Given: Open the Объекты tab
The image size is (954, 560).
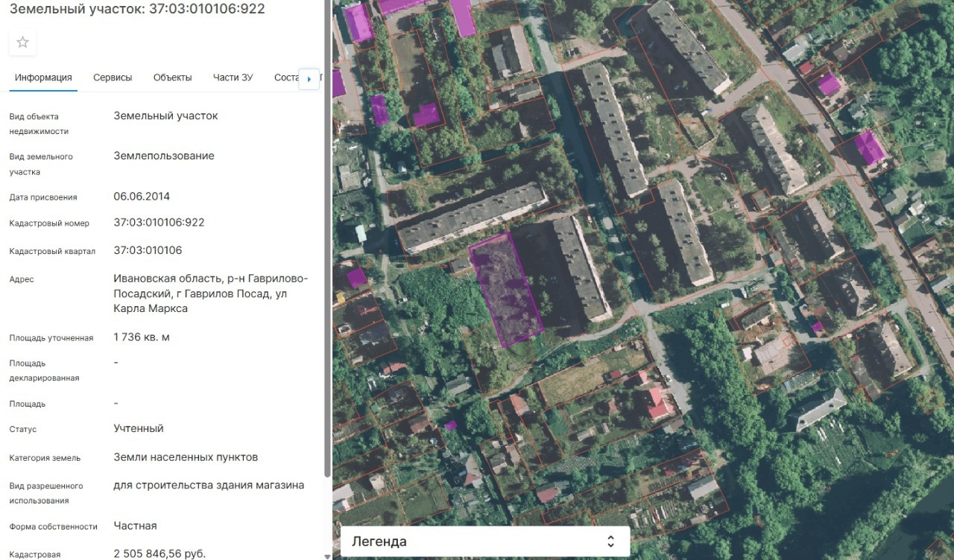Looking at the screenshot, I should (172, 77).
